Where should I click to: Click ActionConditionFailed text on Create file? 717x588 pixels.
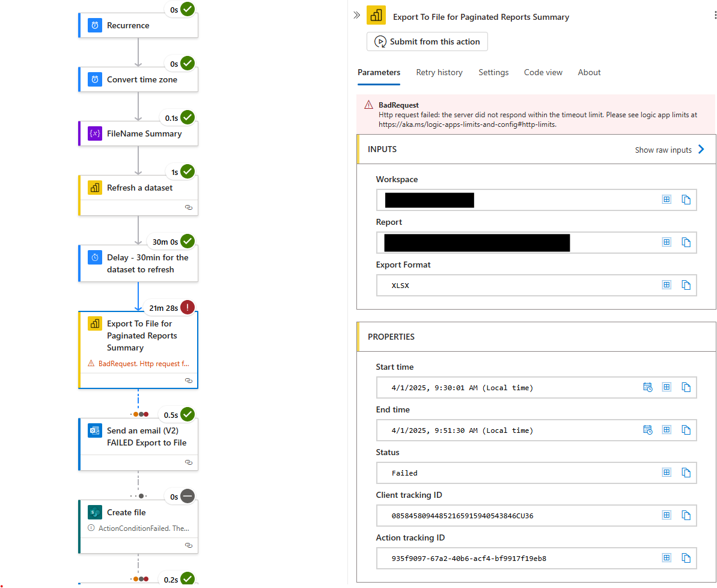pyautogui.click(x=144, y=528)
